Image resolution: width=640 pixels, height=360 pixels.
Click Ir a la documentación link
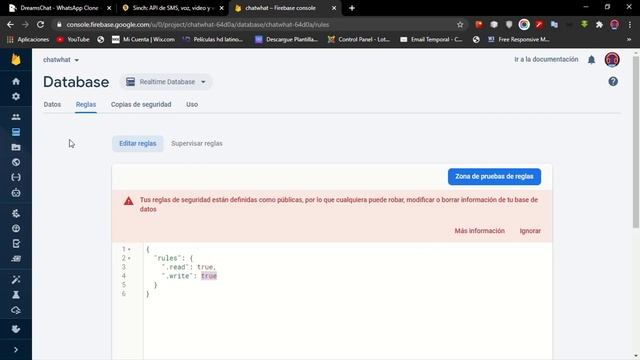click(x=546, y=60)
